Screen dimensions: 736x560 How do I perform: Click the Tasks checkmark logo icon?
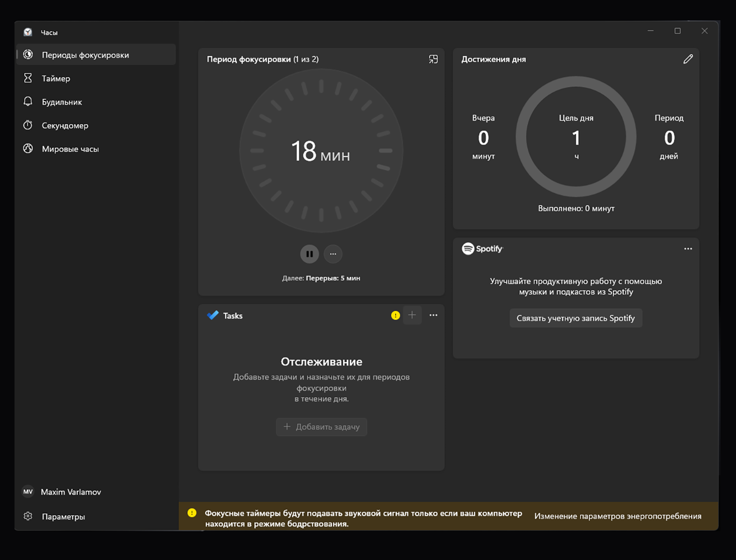coord(213,315)
